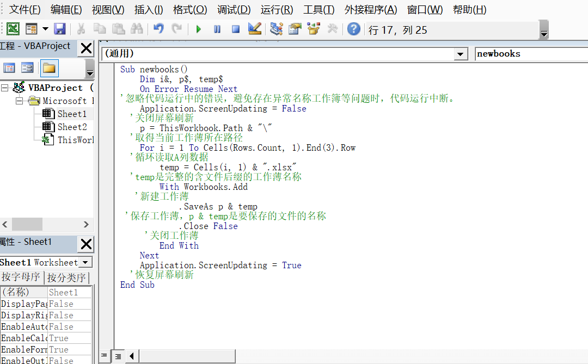Image resolution: width=588 pixels, height=364 pixels.
Task: Click EnableAutoFilter False value
Action: point(69,327)
